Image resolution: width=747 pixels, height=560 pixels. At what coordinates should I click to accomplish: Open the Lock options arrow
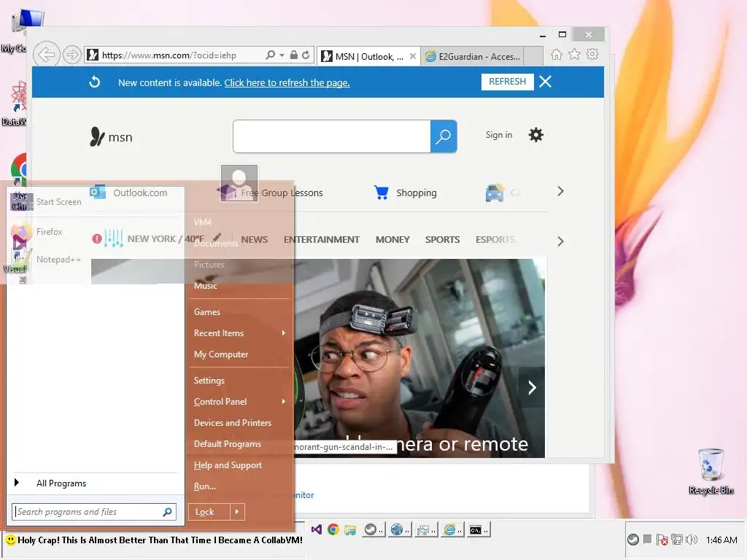coord(237,512)
